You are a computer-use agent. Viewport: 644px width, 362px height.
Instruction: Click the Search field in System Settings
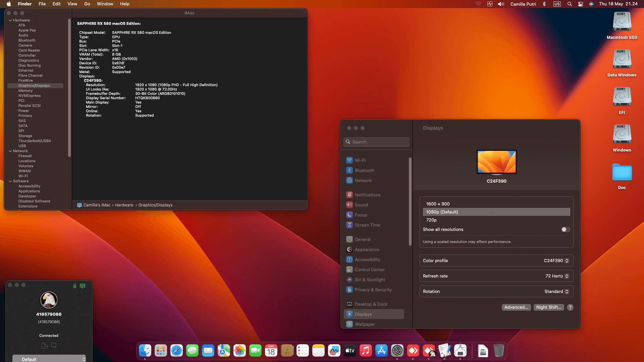click(376, 142)
